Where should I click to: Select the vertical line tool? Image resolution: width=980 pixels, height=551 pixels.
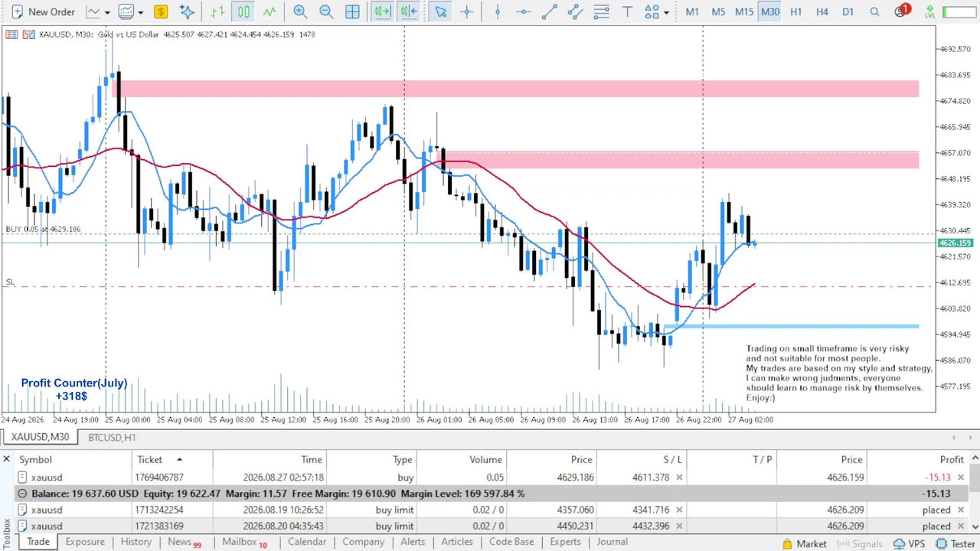click(x=498, y=11)
